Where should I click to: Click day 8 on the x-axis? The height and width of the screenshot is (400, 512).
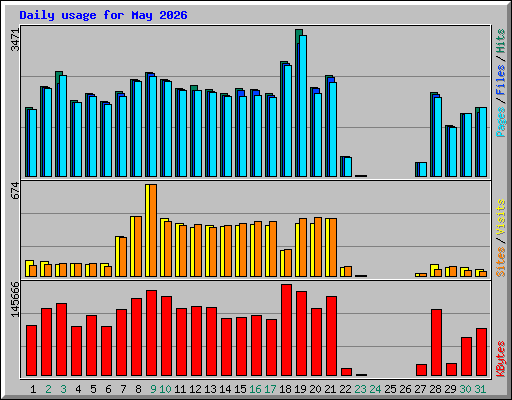point(138,389)
